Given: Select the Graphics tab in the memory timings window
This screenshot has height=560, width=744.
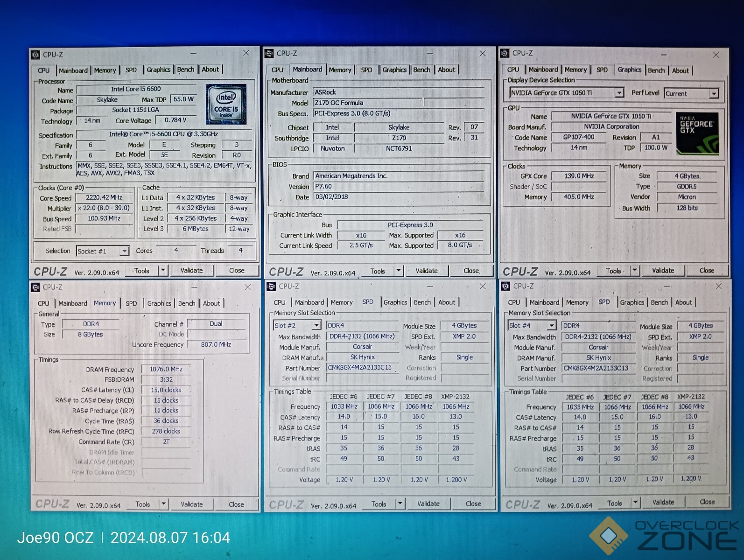Looking at the screenshot, I should click(x=159, y=303).
